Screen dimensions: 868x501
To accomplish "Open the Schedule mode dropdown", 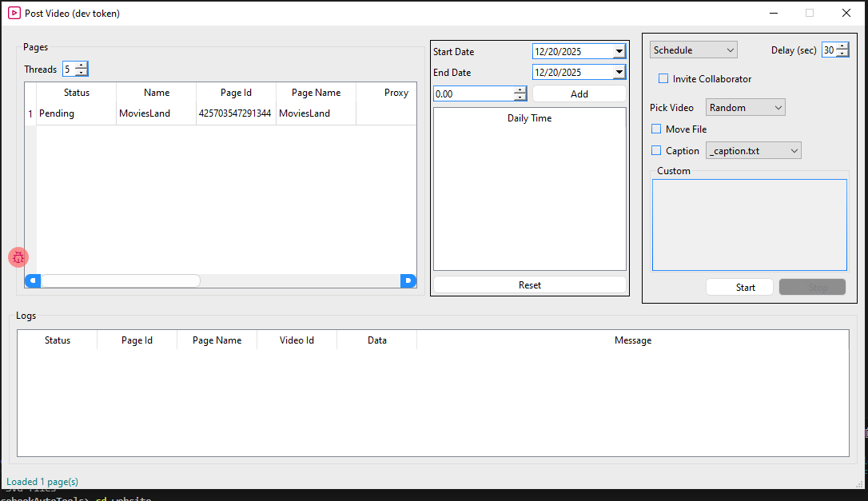I will 693,50.
